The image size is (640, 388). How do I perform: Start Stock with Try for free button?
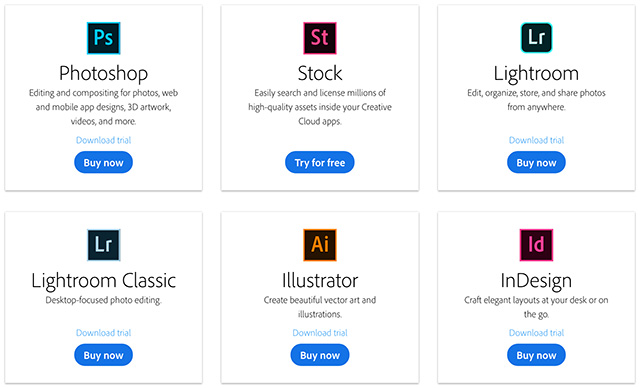(x=320, y=162)
